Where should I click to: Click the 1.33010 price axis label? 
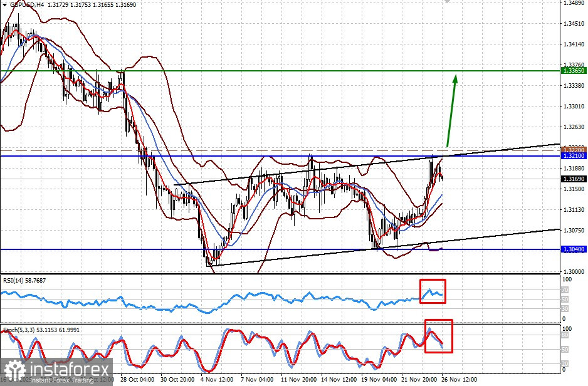tap(574, 107)
